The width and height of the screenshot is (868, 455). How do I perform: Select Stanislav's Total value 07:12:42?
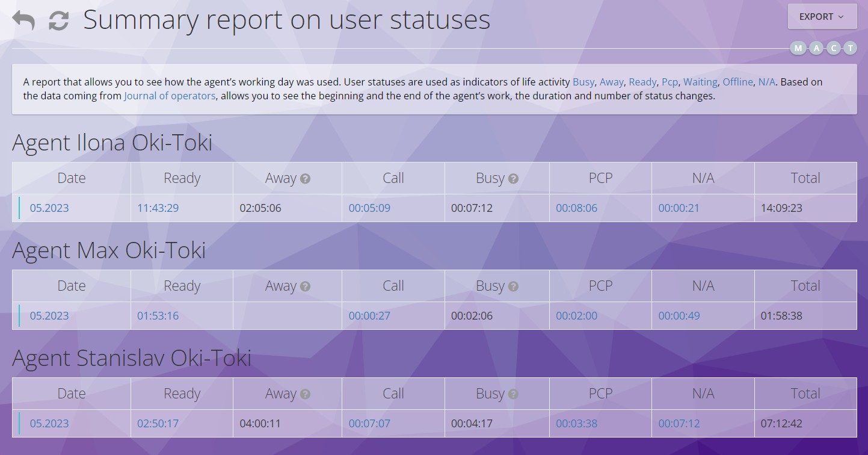coord(781,424)
